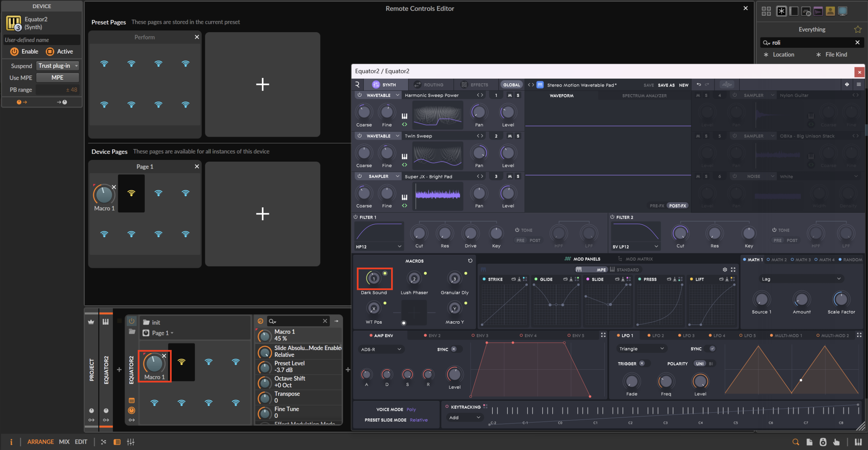Toggle the device Enable power button

click(x=14, y=52)
